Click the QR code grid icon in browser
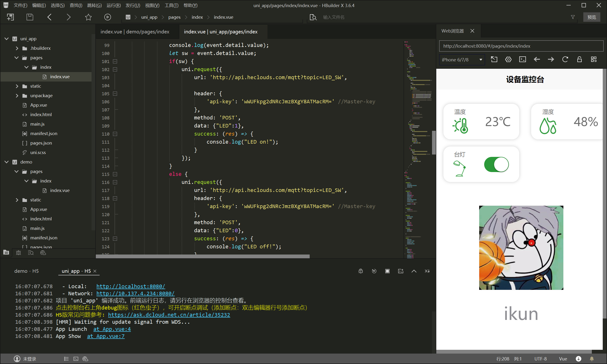The height and width of the screenshot is (364, 607). point(593,59)
